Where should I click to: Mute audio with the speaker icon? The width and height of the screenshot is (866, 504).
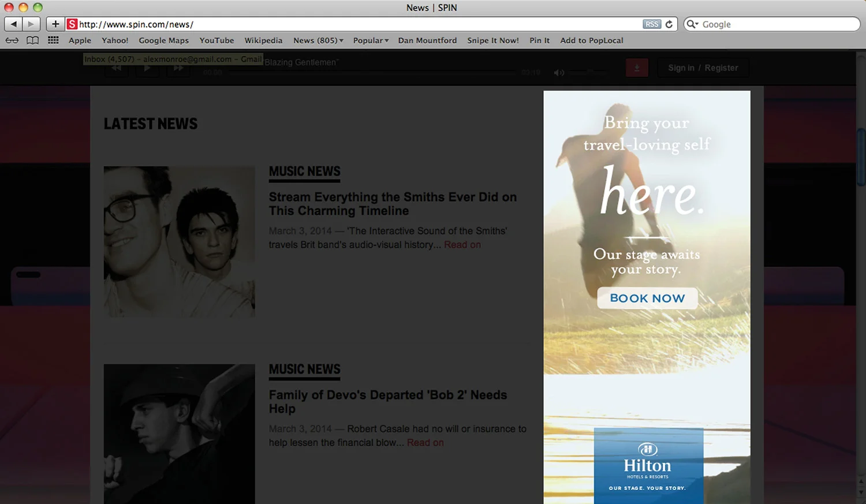(559, 73)
